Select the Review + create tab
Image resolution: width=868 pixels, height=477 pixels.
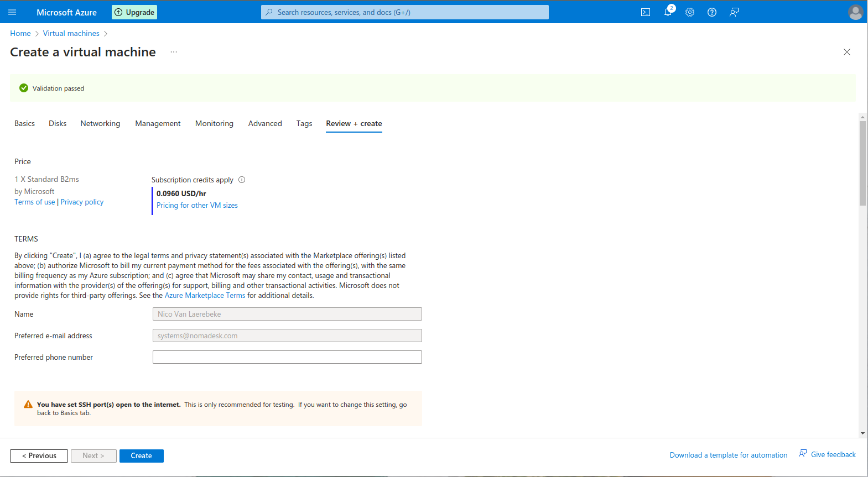pos(354,123)
